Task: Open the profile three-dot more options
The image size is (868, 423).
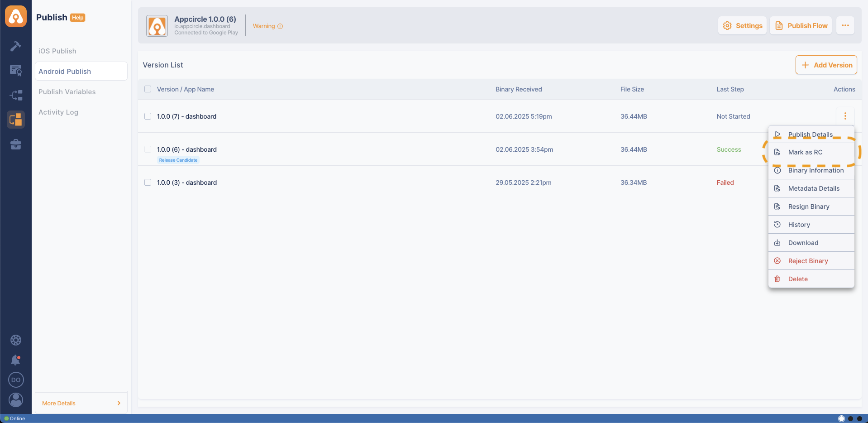Action: point(845,26)
